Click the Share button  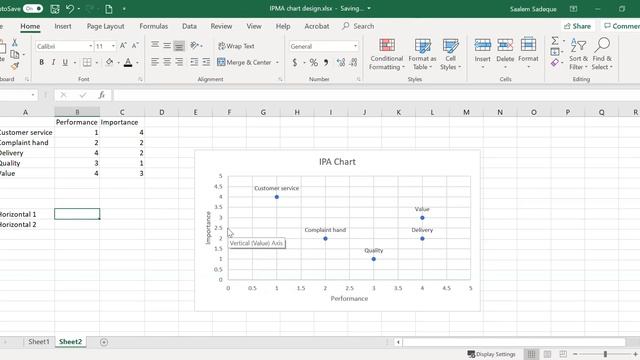coord(578,26)
